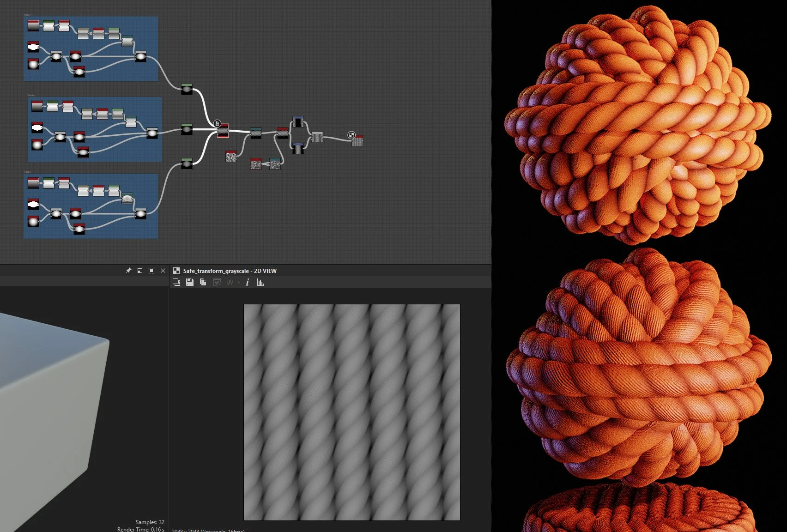Copy the 2D view image to clipboard
The height and width of the screenshot is (532, 787).
pos(203,282)
